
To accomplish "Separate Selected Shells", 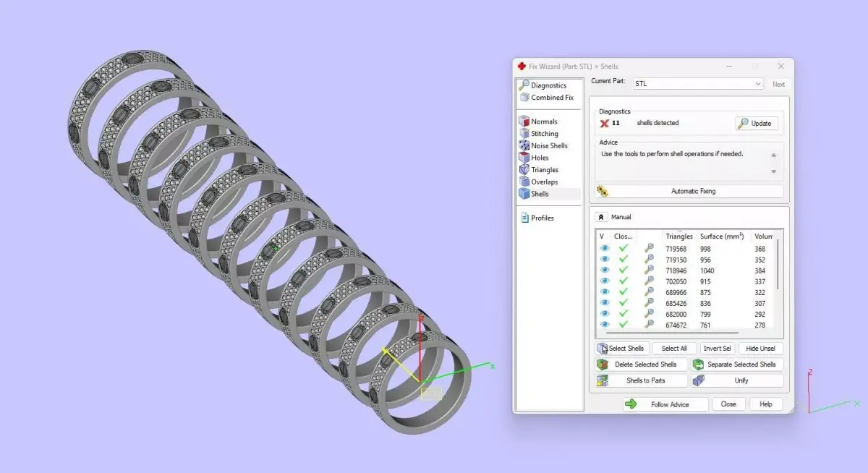I will [737, 365].
